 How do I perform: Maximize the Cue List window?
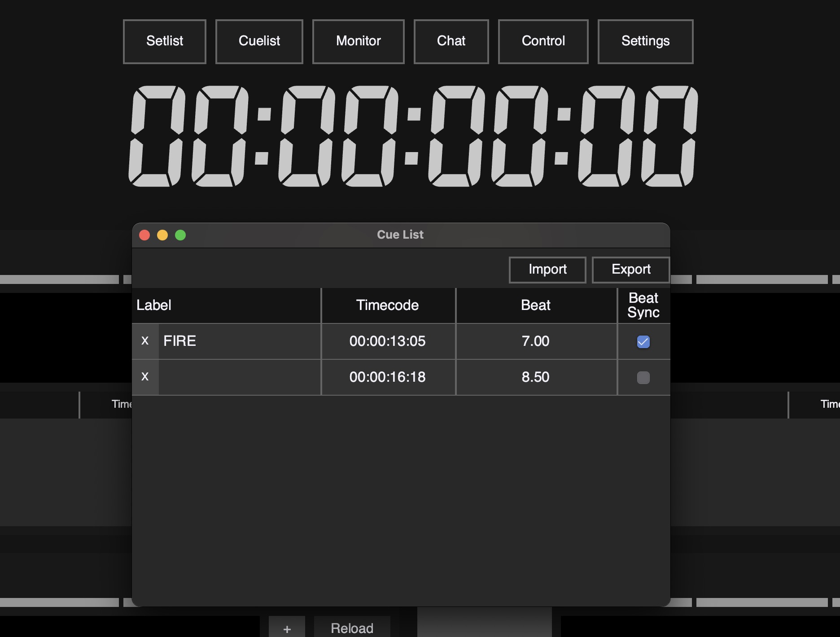pos(180,235)
